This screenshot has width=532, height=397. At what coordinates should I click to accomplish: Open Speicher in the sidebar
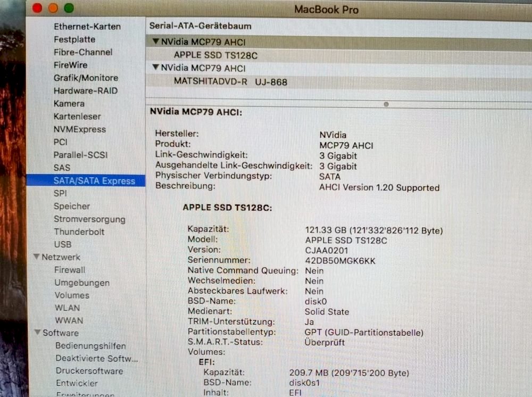coord(71,206)
